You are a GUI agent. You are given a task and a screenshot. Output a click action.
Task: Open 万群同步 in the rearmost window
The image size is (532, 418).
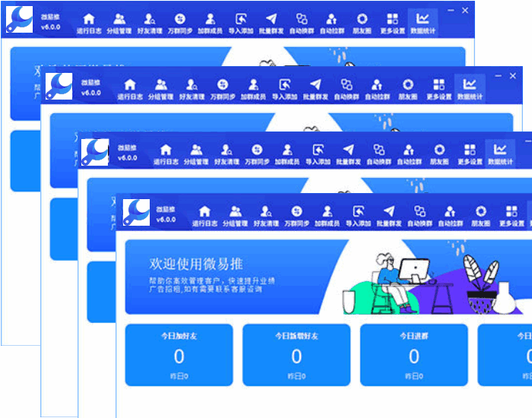pos(180,24)
